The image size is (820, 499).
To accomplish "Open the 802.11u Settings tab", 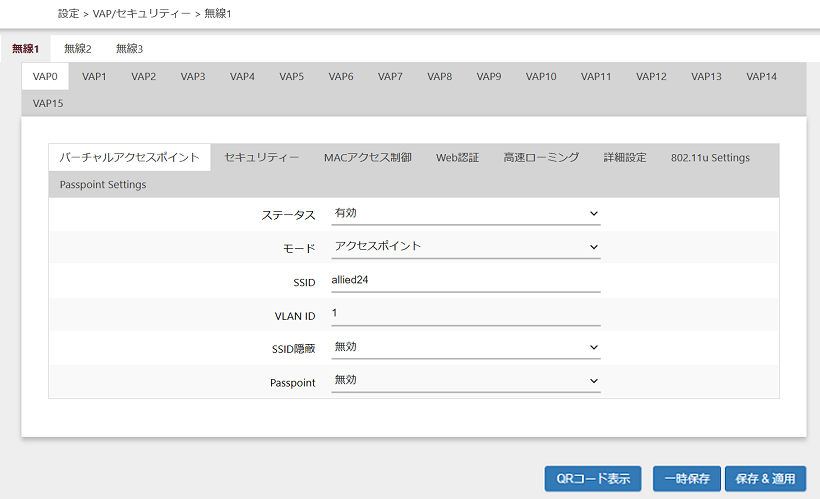I will [x=710, y=158].
